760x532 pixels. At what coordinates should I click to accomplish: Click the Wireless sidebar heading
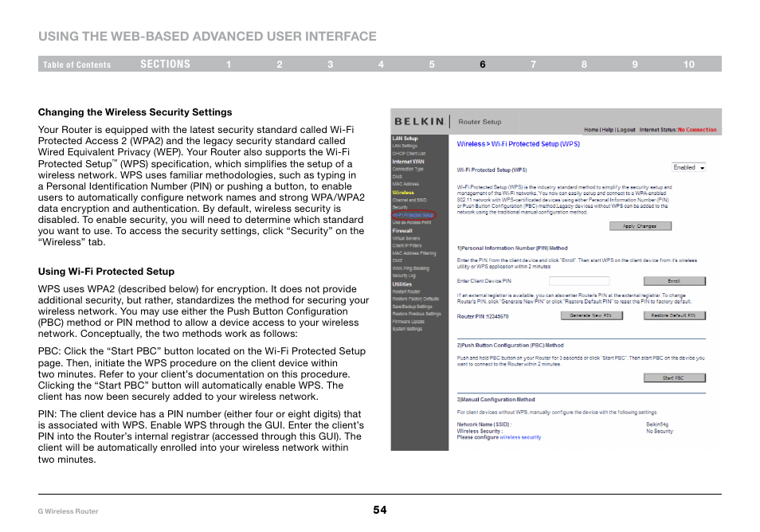coord(403,193)
